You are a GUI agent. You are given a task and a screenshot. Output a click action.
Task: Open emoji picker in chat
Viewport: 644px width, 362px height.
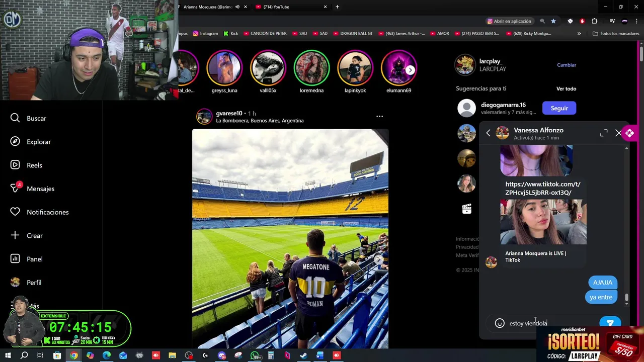[x=500, y=323]
